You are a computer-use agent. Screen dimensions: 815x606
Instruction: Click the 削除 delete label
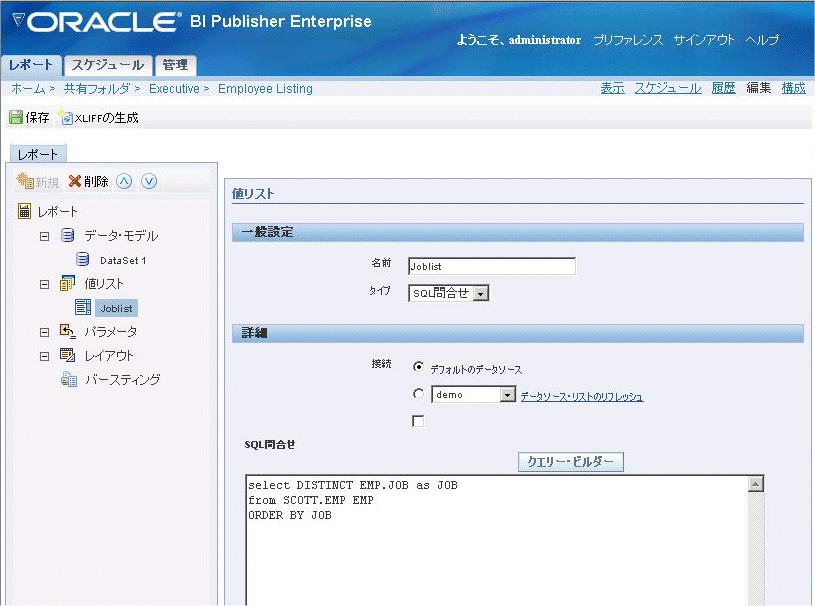click(x=96, y=181)
